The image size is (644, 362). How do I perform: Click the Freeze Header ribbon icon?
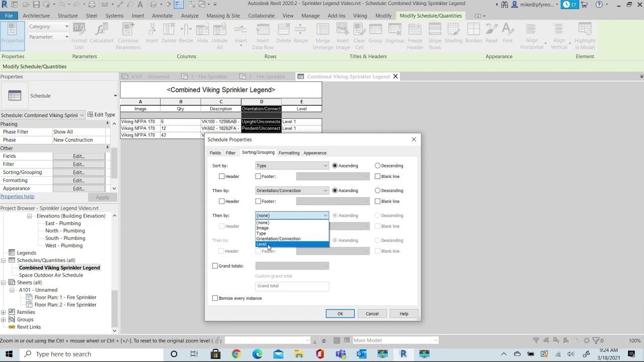(415, 30)
